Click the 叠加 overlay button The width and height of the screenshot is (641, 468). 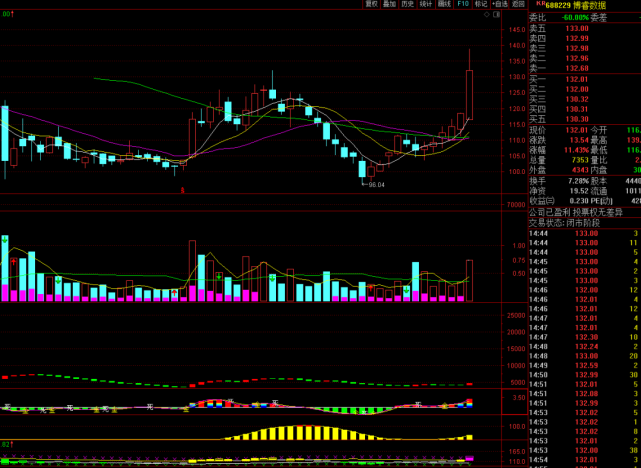(390, 4)
